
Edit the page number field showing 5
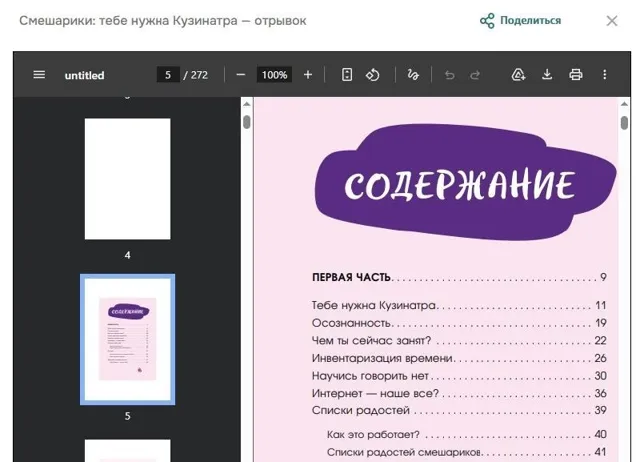point(168,75)
